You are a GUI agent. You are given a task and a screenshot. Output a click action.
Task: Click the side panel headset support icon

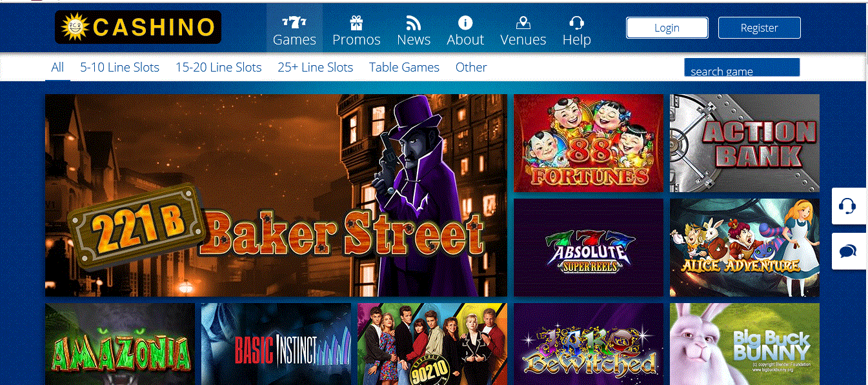pos(847,206)
